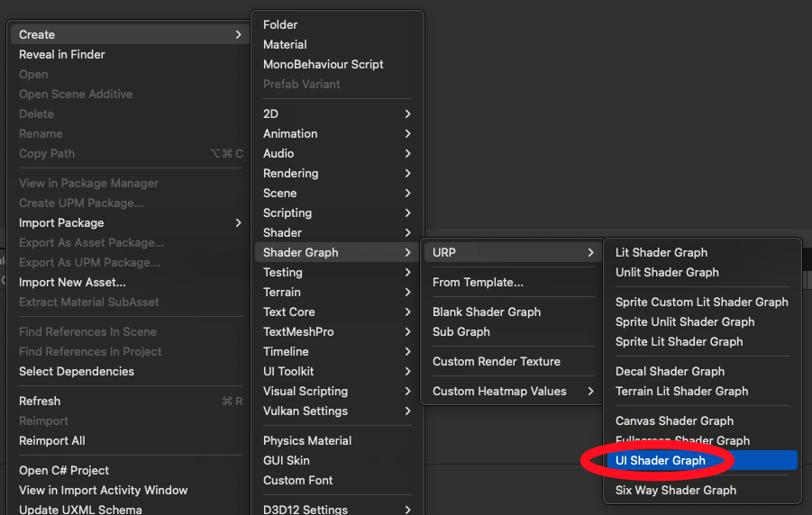Create Sprite Custom Lit Shader Graph
Viewport: 812px width, 515px height.
(x=702, y=303)
